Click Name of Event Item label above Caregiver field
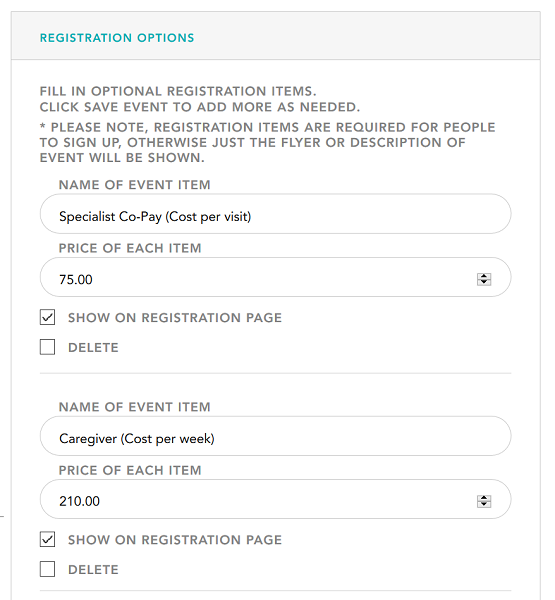The width and height of the screenshot is (555, 600). (135, 407)
